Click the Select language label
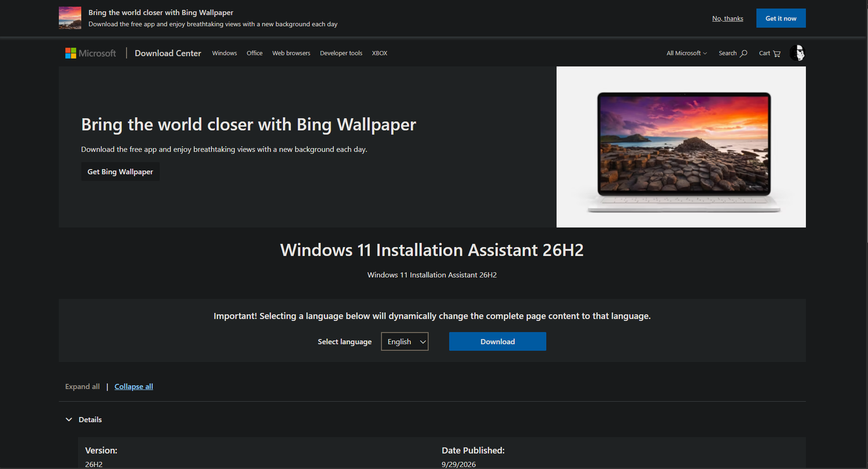The image size is (868, 469). click(x=345, y=342)
